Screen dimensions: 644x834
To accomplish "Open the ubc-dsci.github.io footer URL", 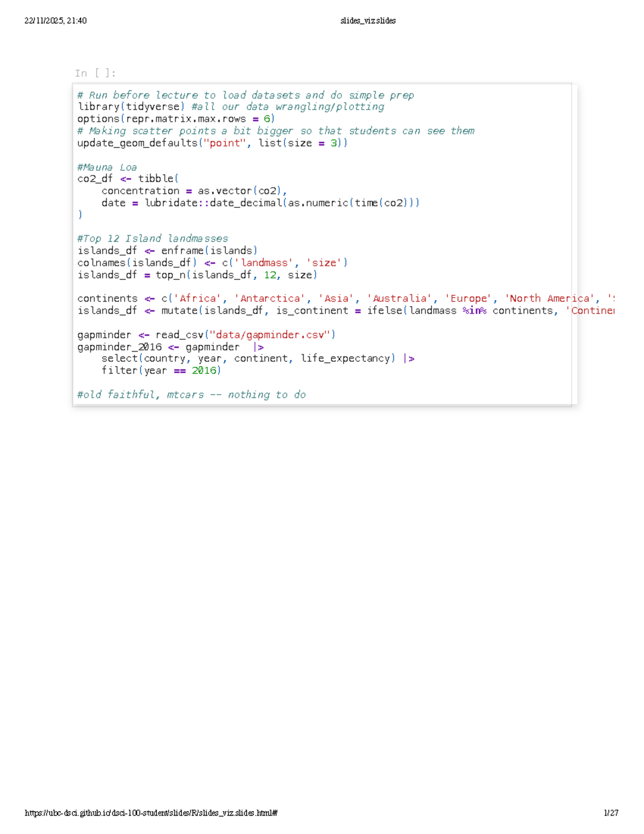I will [151, 813].
